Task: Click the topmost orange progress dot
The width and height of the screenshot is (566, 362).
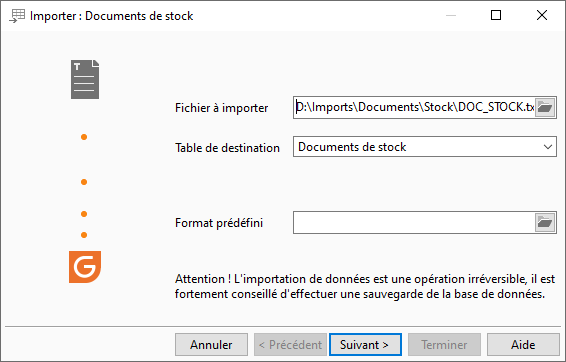Action: (x=84, y=137)
